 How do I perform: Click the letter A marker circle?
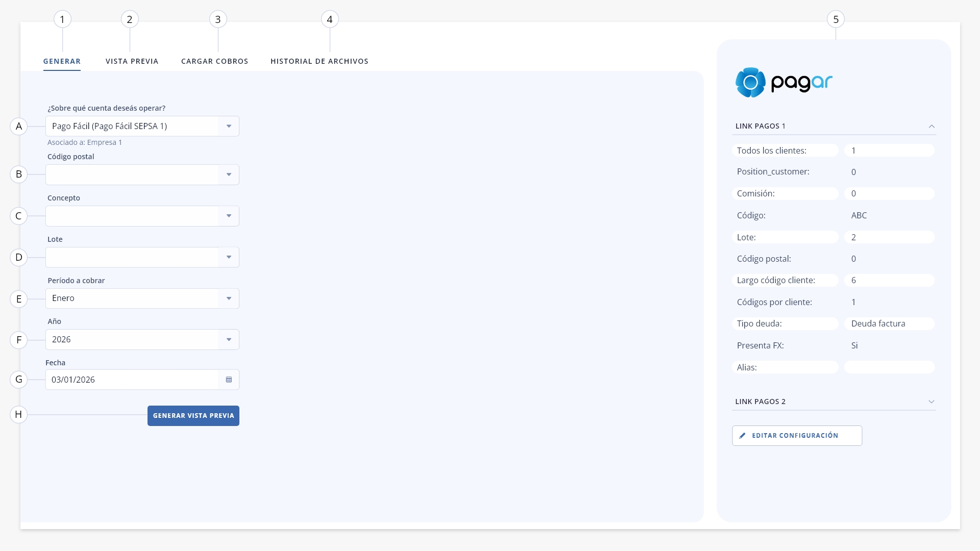coord(19,126)
